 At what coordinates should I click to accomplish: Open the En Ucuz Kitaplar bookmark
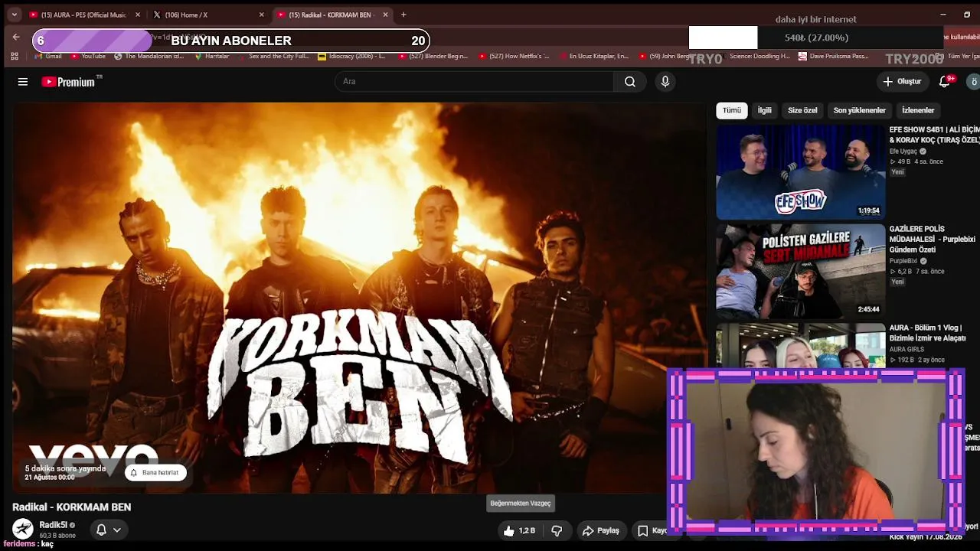(593, 57)
